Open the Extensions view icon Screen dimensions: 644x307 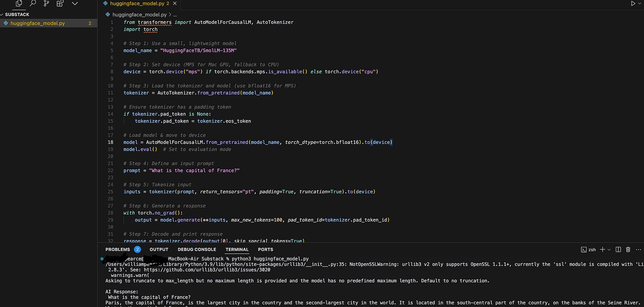click(x=60, y=4)
